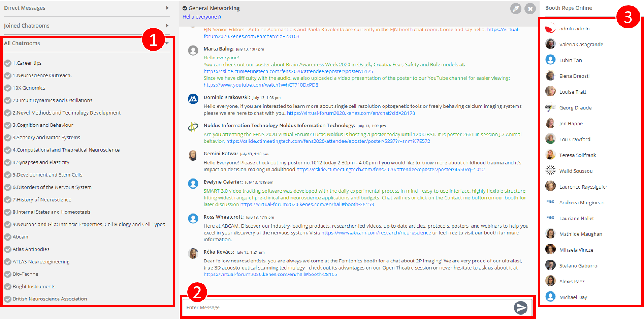Image resolution: width=644 pixels, height=319 pixels.
Task: Open 7.History of Neuroscience chatroom
Action: 42,200
